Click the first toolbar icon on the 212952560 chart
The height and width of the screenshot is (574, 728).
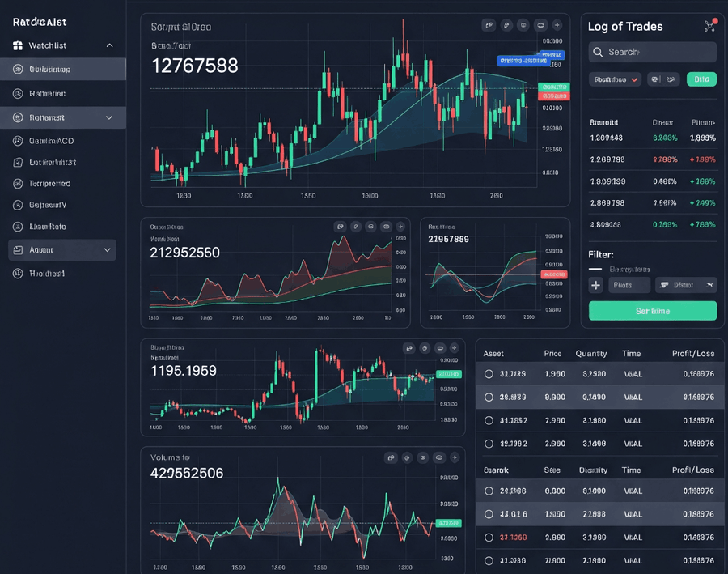[341, 227]
